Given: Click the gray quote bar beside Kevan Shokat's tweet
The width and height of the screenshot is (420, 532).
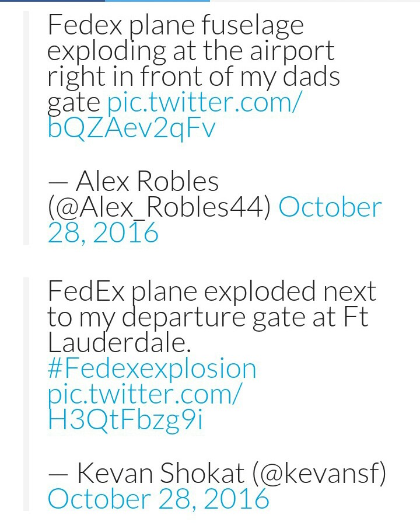Looking at the screenshot, I should pos(26,395).
